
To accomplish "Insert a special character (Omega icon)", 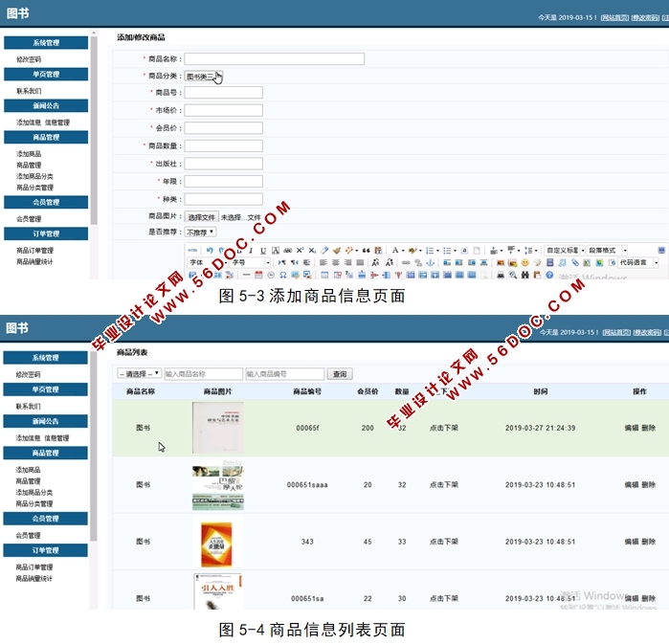I will [x=283, y=275].
